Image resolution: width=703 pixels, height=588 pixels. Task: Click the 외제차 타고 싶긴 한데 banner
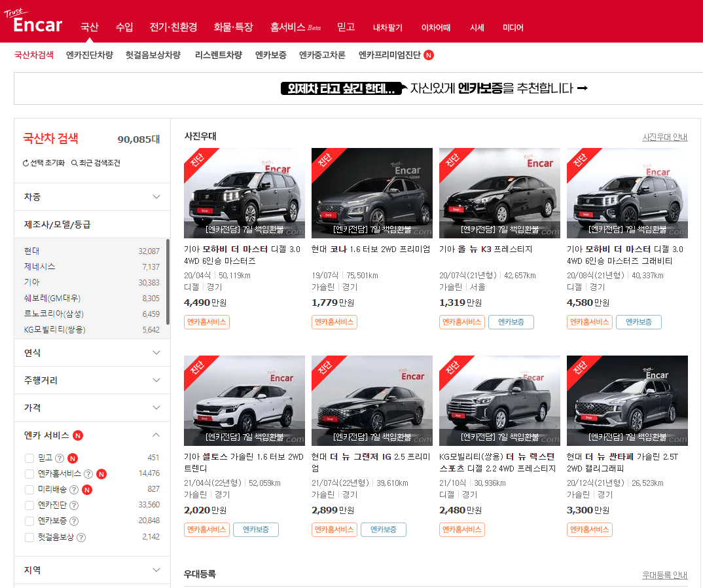(358, 88)
